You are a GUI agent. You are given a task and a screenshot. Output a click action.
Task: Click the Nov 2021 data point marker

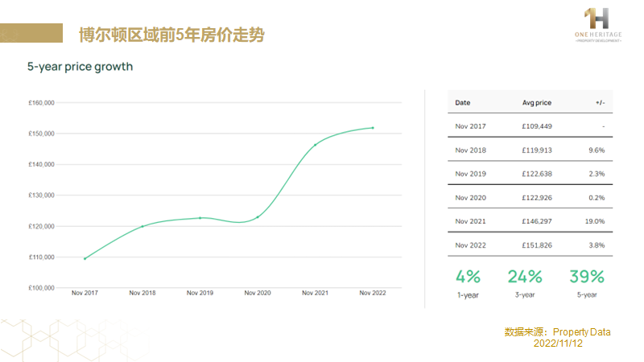[x=316, y=145]
